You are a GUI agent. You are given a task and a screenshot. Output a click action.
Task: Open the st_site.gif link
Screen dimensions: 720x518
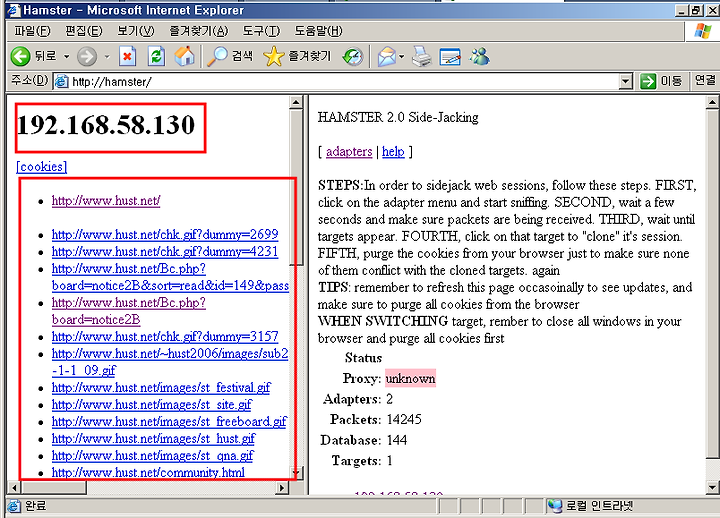(152, 405)
